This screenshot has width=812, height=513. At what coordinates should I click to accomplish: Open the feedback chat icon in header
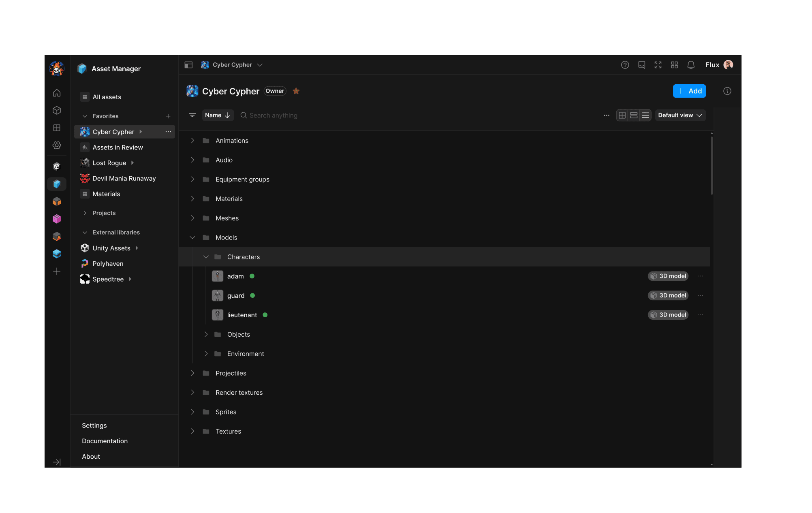coord(641,65)
